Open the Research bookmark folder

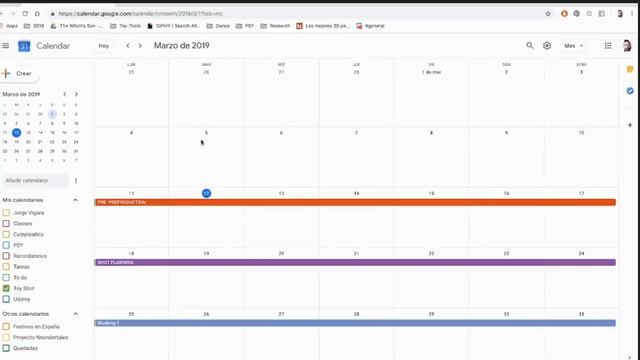tap(276, 26)
